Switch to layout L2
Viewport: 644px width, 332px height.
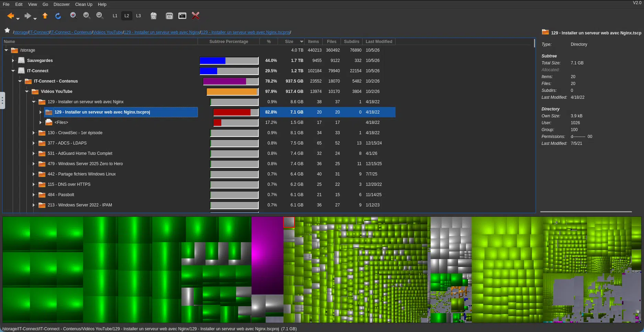pyautogui.click(x=127, y=16)
